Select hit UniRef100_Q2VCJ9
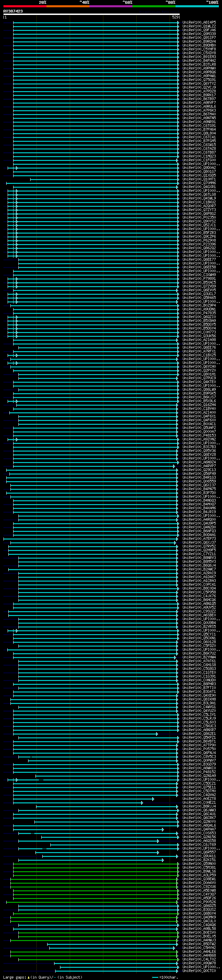The width and height of the screenshot is (222, 980). click(199, 88)
